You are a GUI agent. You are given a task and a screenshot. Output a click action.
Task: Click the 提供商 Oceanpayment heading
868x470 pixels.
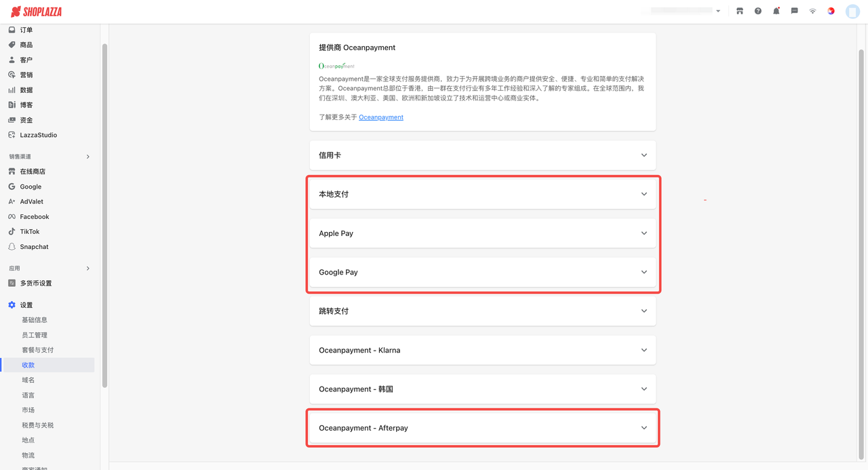(x=357, y=47)
